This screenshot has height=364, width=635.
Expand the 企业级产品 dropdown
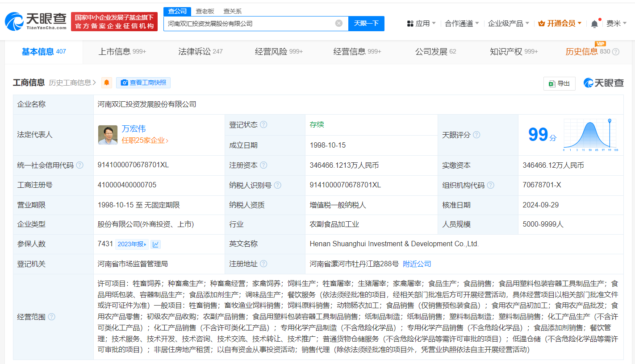(508, 24)
